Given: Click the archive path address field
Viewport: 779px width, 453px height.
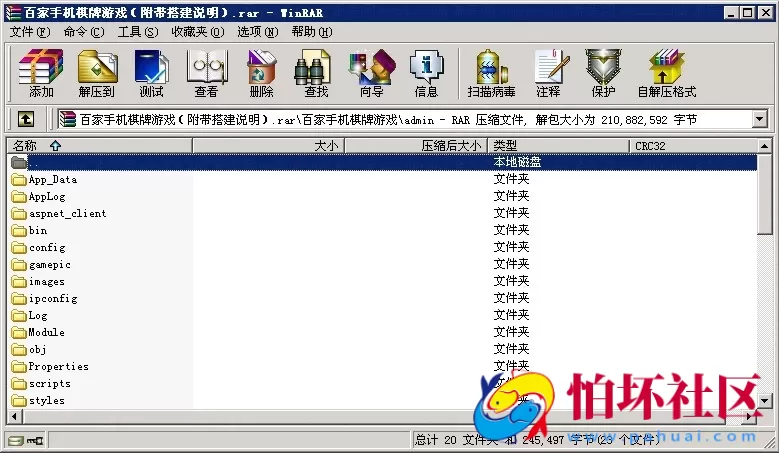Looking at the screenshot, I should [404, 119].
